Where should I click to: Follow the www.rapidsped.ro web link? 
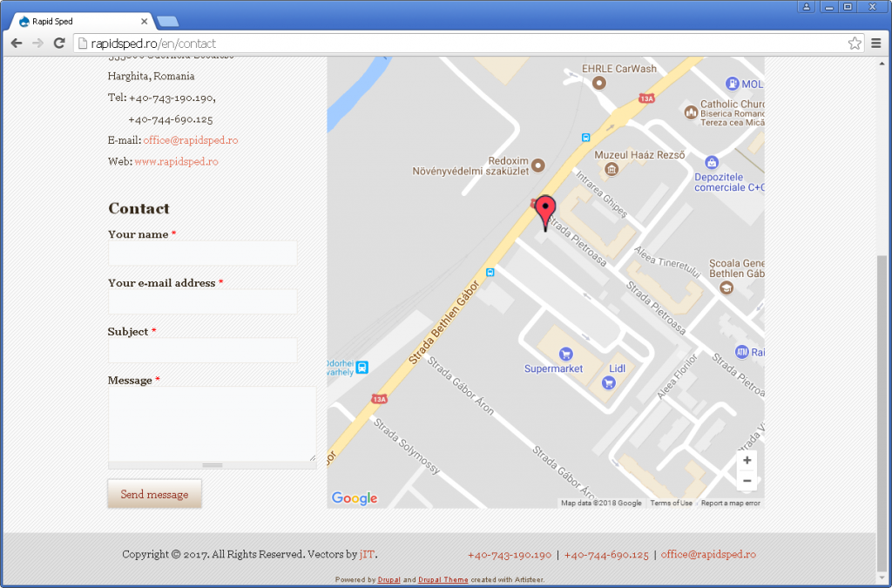coord(176,161)
